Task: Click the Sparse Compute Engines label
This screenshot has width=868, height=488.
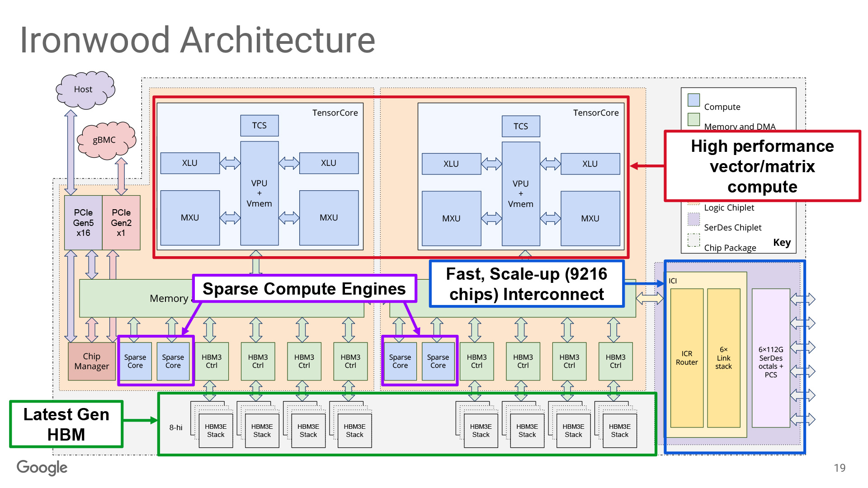Action: (304, 289)
